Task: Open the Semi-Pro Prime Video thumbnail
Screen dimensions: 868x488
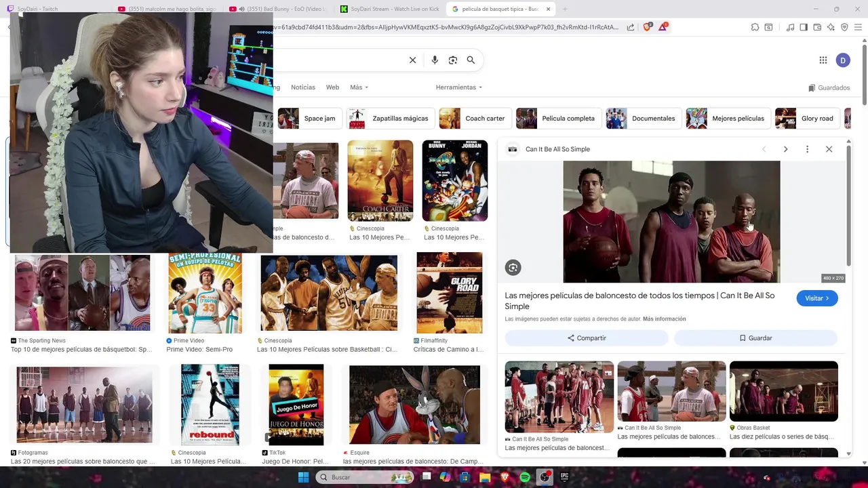Action: [x=205, y=293]
